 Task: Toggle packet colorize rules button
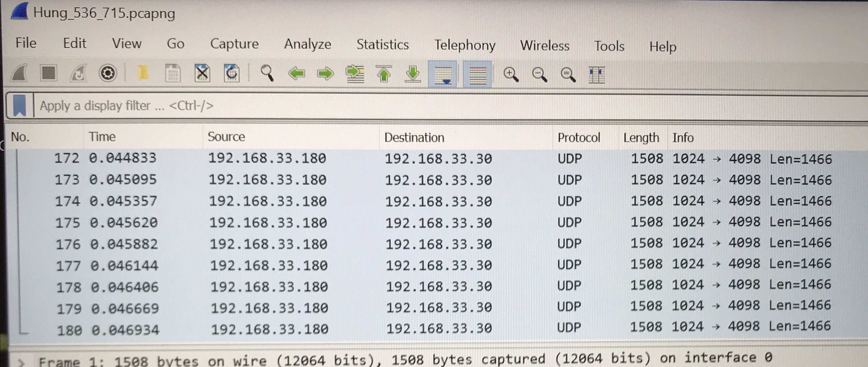pos(477,75)
